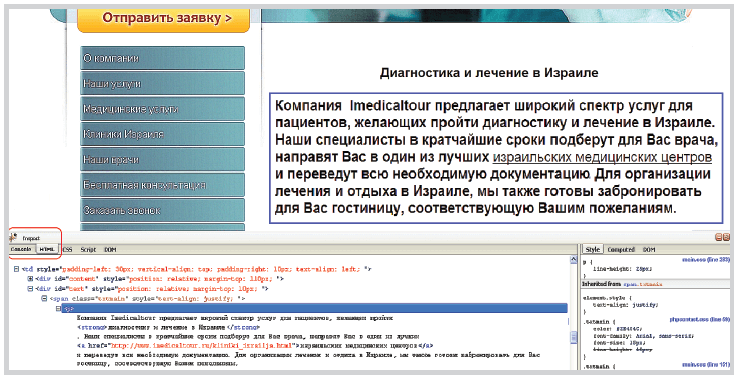Select the Style side panel tab
736x378 pixels.
[x=593, y=250]
